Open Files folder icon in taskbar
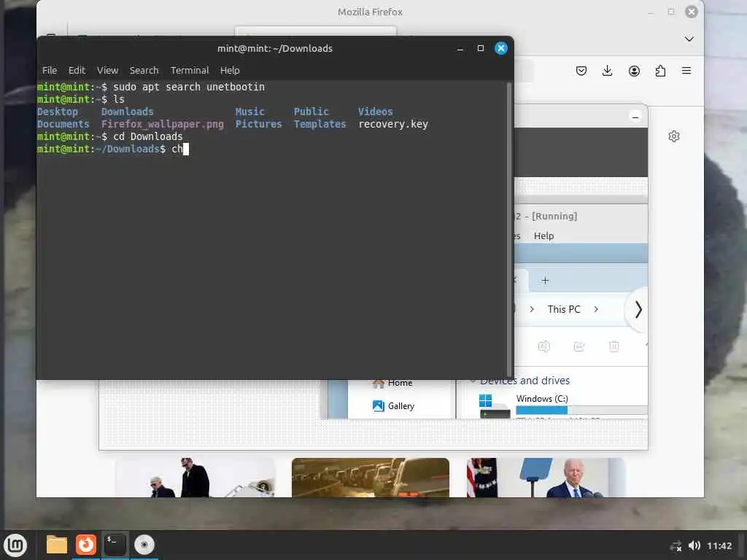The width and height of the screenshot is (747, 560). point(57,545)
